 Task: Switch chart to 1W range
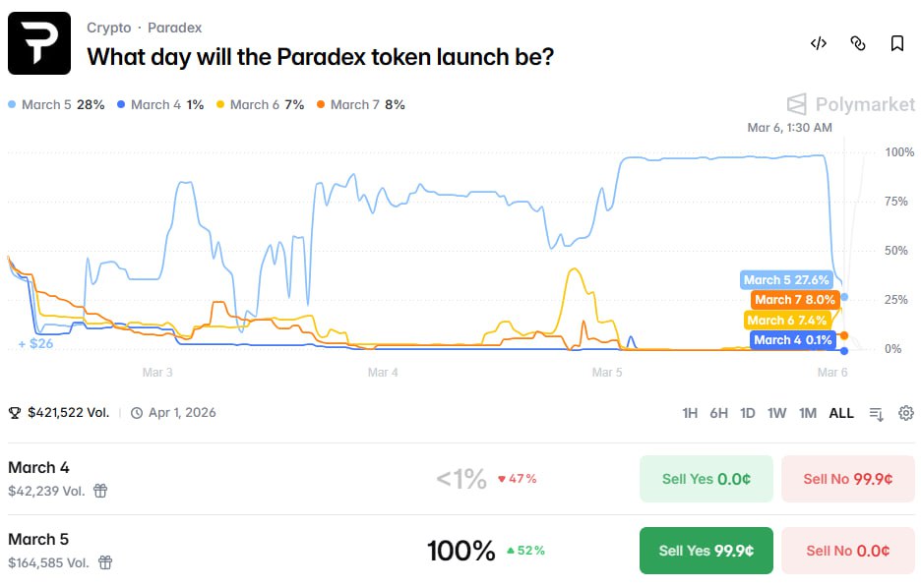pyautogui.click(x=777, y=413)
